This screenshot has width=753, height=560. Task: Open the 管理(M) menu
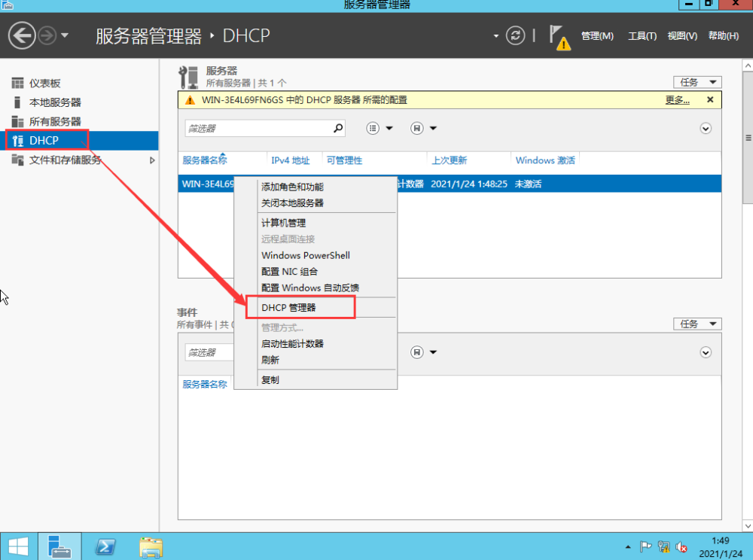click(597, 36)
